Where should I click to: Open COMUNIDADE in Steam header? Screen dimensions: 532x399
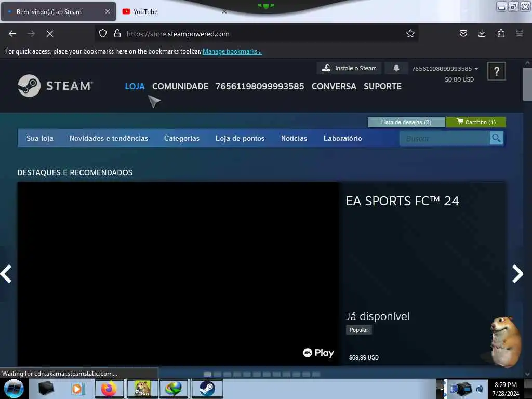coord(180,87)
